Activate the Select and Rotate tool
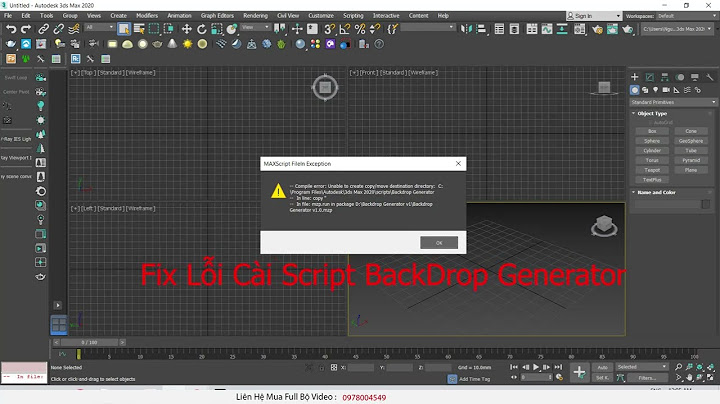This screenshot has width=720, height=404. pos(202,29)
